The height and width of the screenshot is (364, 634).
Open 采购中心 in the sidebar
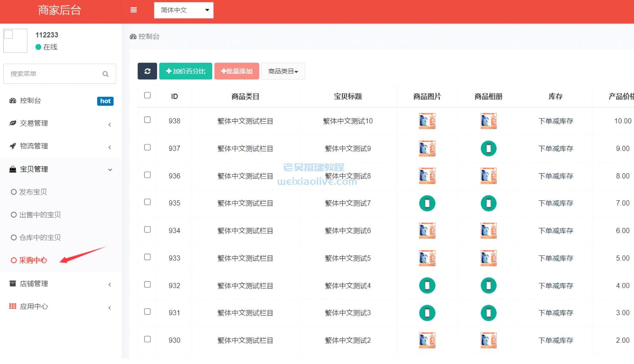click(x=33, y=260)
